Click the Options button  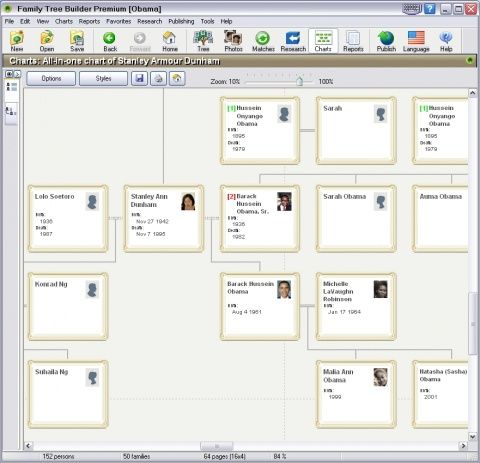[x=51, y=79]
